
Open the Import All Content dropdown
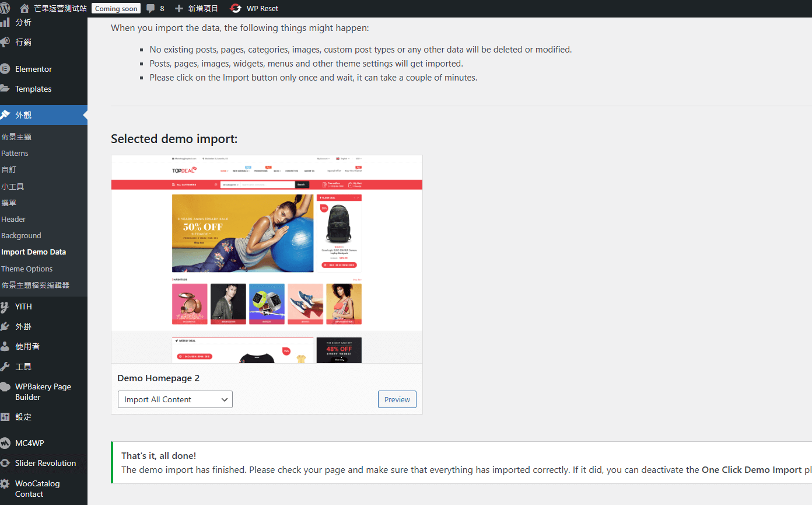175,399
